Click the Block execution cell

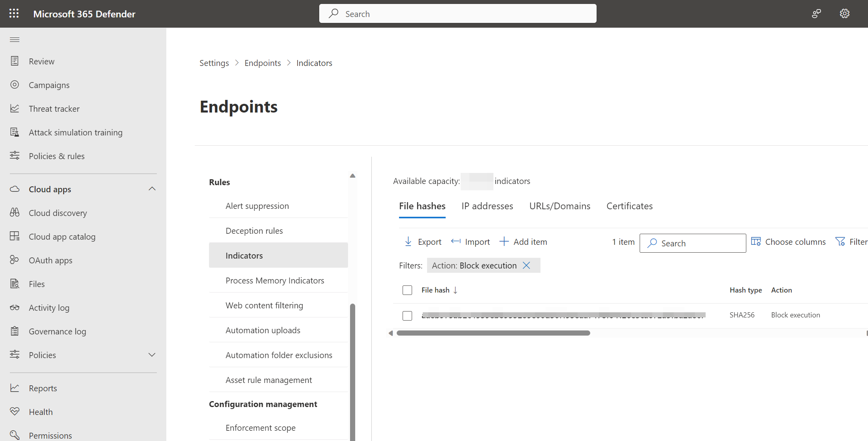pyautogui.click(x=795, y=315)
